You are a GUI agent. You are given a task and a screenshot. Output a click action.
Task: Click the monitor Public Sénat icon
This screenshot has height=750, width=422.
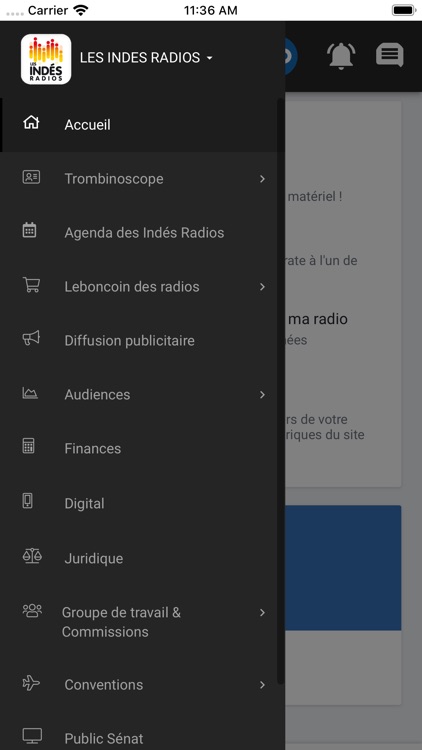32,736
